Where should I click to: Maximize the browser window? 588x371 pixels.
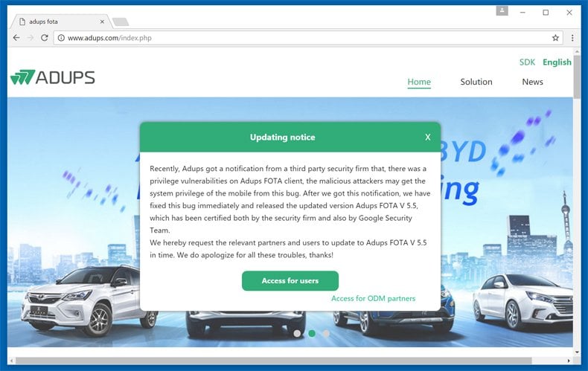[x=546, y=13]
